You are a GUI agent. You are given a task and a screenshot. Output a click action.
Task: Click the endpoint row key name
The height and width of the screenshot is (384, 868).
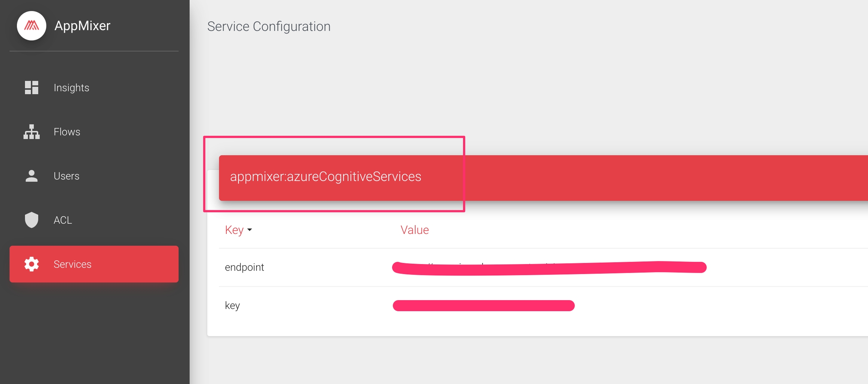tap(244, 267)
